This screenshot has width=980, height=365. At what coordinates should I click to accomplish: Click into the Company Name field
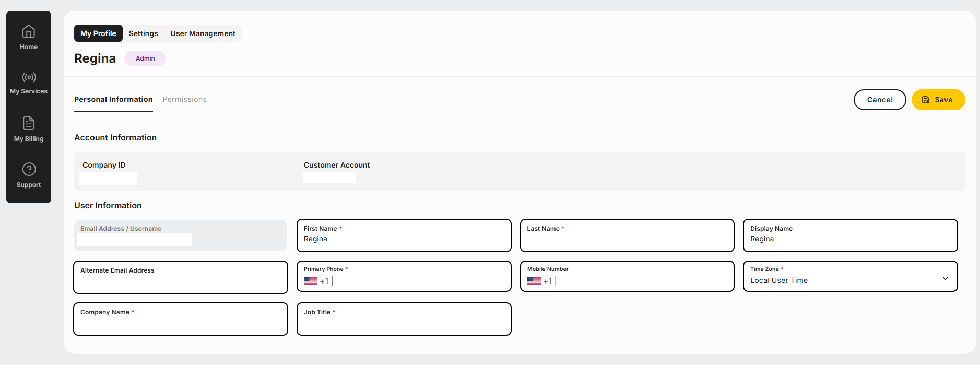click(x=181, y=323)
